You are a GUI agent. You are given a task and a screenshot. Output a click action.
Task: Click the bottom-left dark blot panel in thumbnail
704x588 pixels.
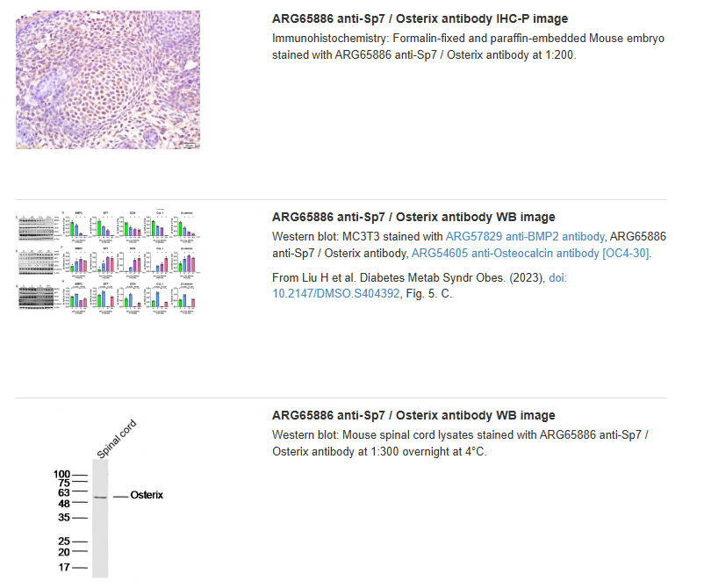[36, 298]
